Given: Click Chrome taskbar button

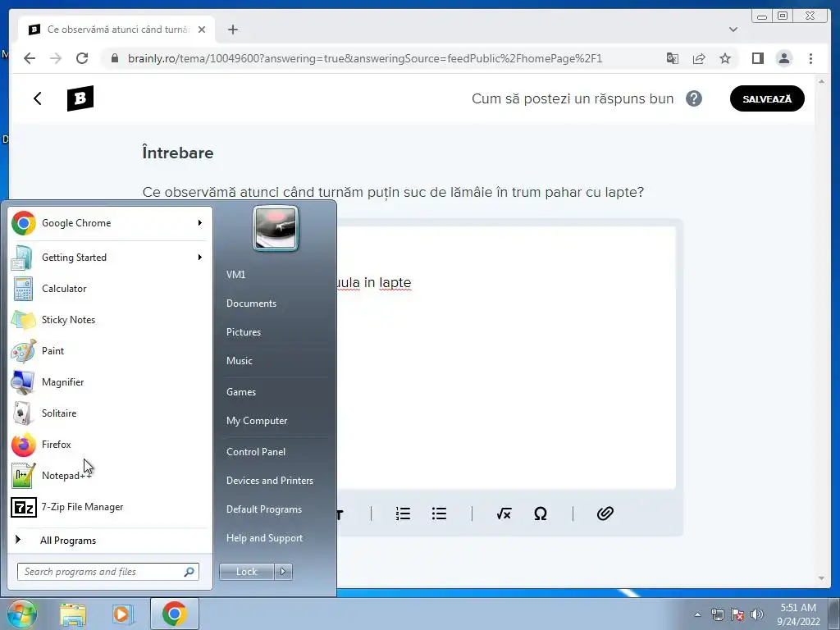Looking at the screenshot, I should click(175, 614).
